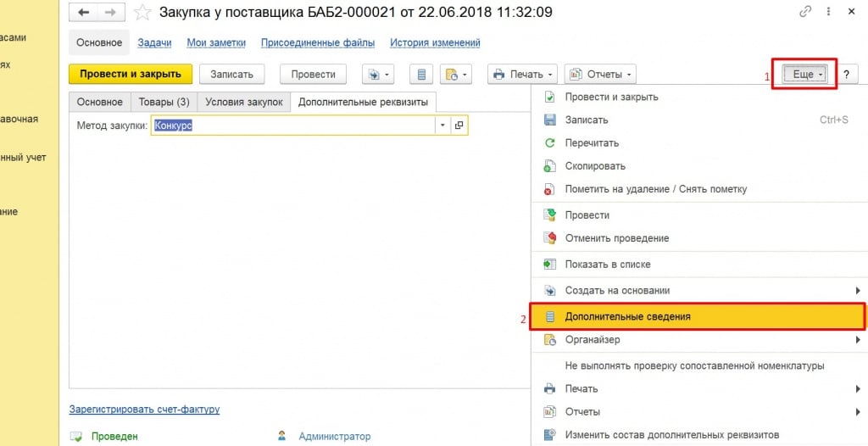Image resolution: width=868 pixels, height=446 pixels.
Task: Click the Метод закупки input field
Action: [x=292, y=125]
